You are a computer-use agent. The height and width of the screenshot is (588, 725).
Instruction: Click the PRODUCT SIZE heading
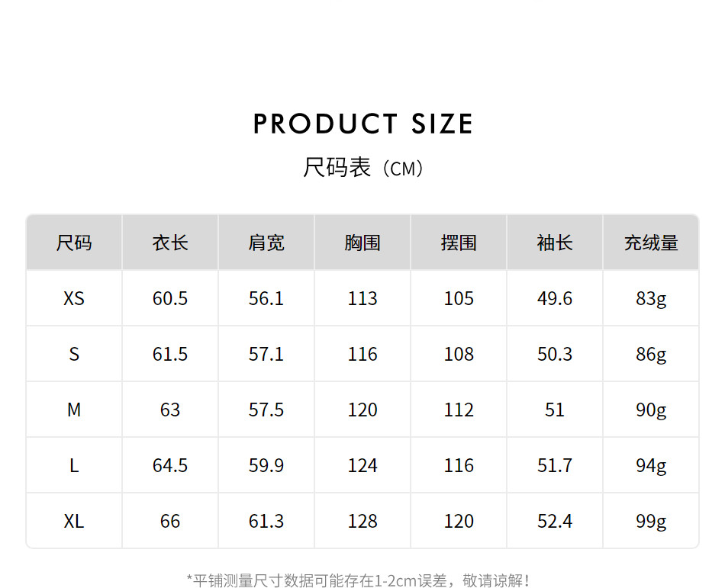[362, 124]
